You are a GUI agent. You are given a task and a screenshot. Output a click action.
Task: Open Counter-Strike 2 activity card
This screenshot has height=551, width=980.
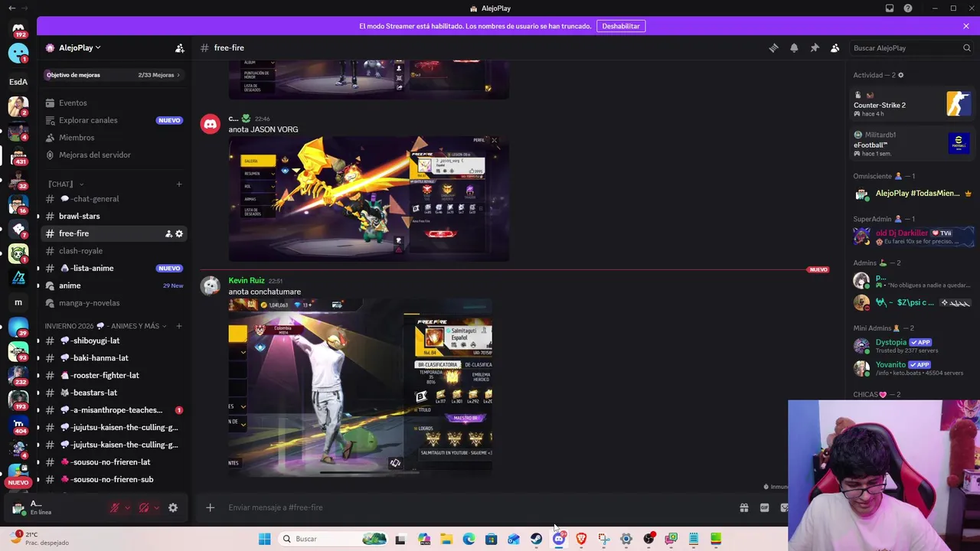913,104
